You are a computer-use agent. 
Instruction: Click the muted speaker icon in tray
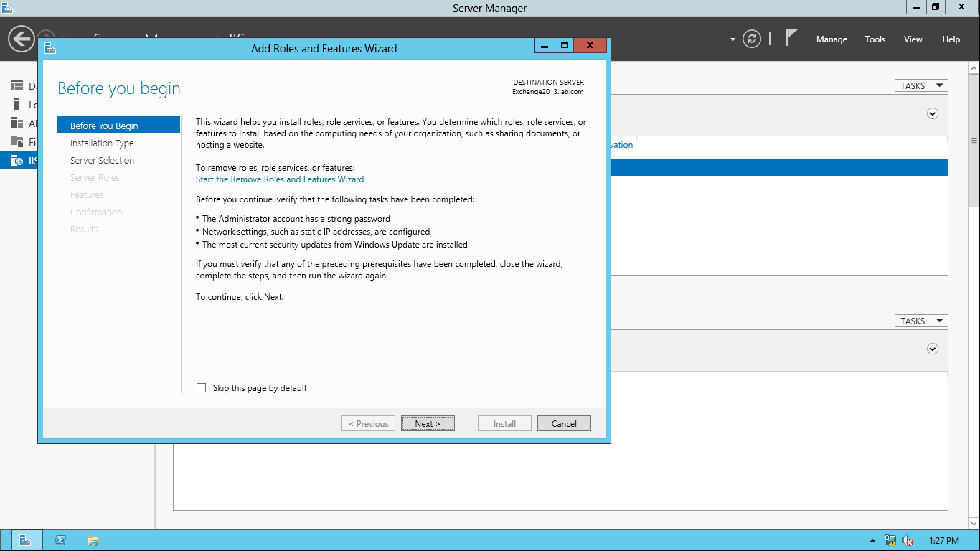pos(908,540)
